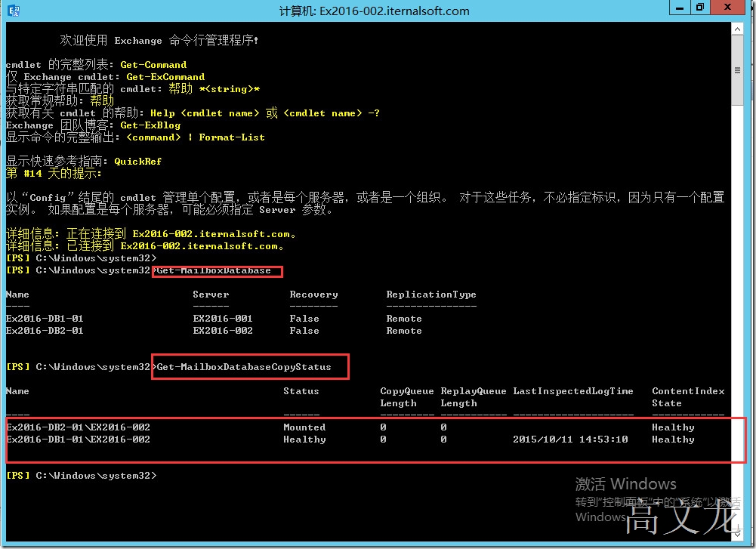Click database name Ex2016-DB1-01 in first table
756x549 pixels.
point(45,319)
